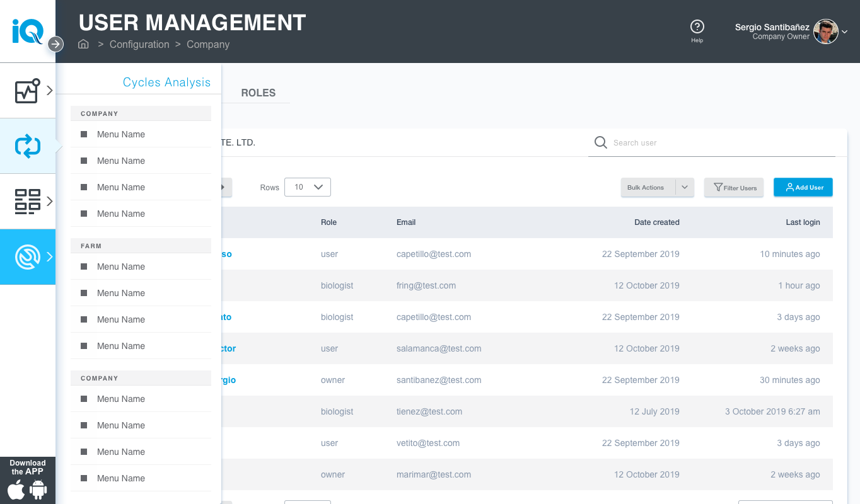
Task: Select first Menu Name under FARM
Action: [x=121, y=266]
